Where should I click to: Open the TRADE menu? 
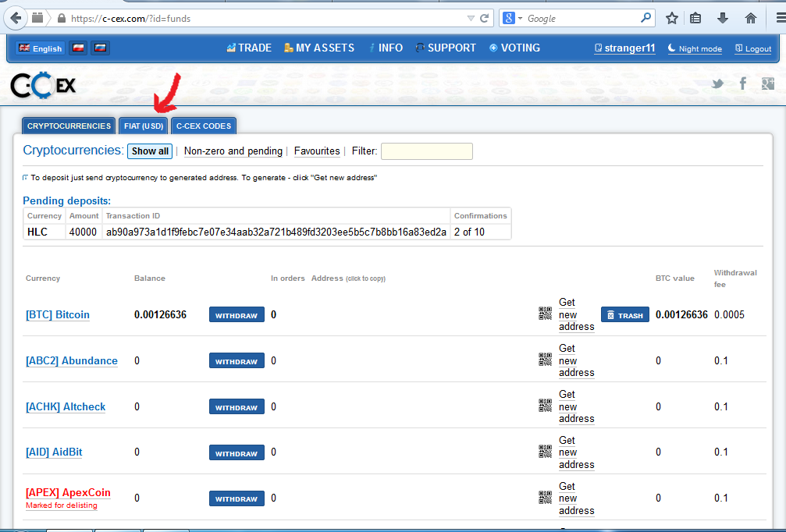249,48
